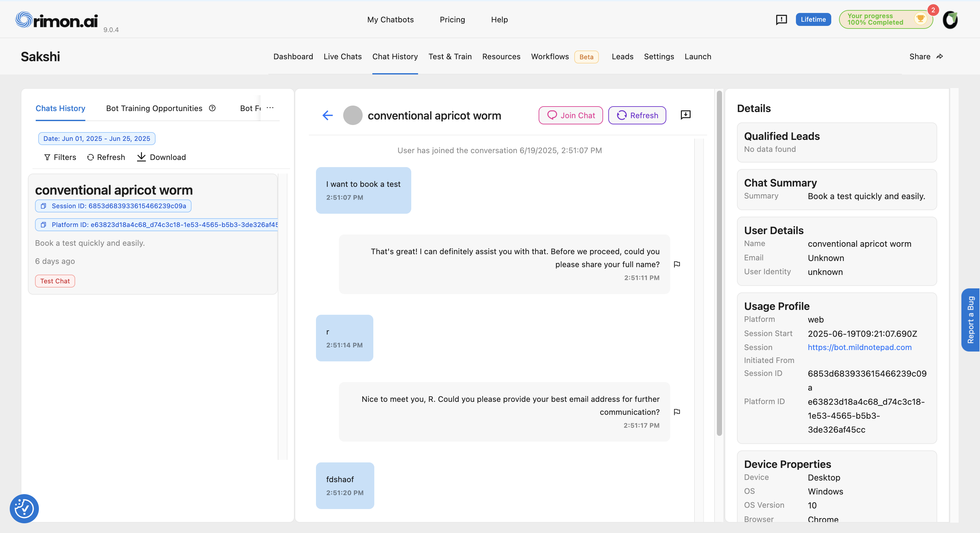Click the download chat icon in conversation header

point(685,115)
